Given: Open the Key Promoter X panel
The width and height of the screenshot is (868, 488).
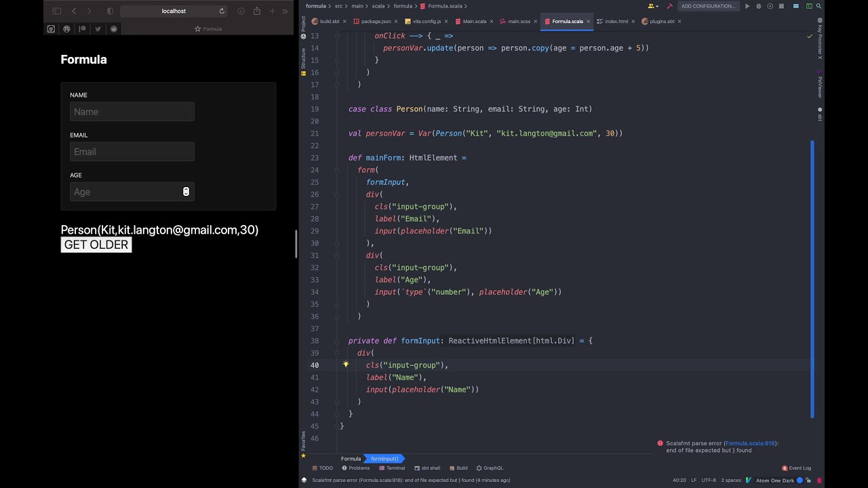Looking at the screenshot, I should [x=820, y=39].
